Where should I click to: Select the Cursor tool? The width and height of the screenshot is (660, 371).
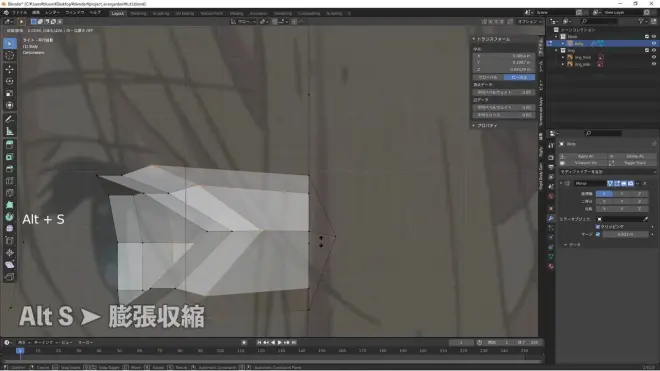tap(10, 56)
